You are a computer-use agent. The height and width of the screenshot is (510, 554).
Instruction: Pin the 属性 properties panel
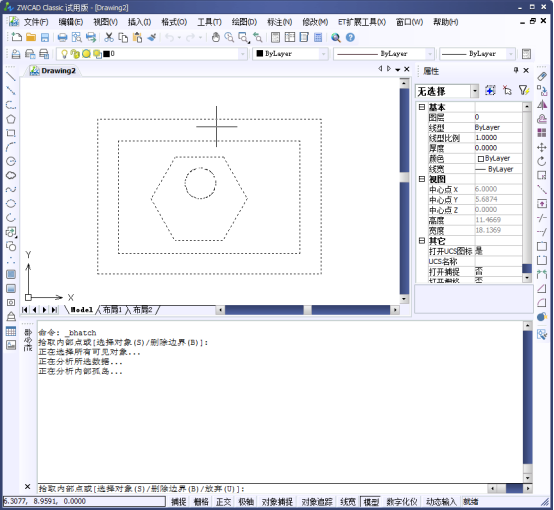(516, 70)
